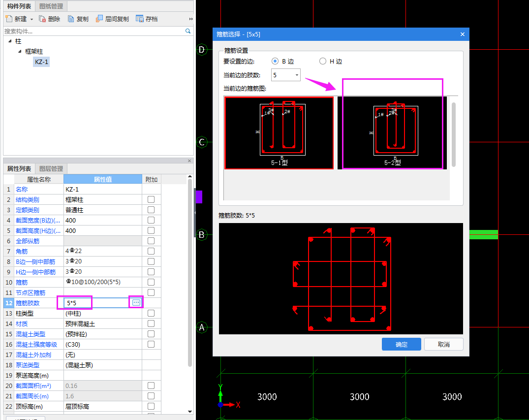529x420 pixels.
Task: Click the 泵送类型 property name
Action: 28,365
